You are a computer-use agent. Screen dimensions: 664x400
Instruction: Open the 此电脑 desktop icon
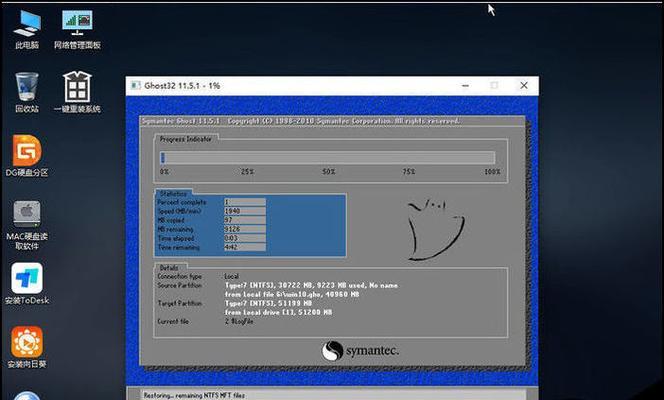[x=27, y=29]
